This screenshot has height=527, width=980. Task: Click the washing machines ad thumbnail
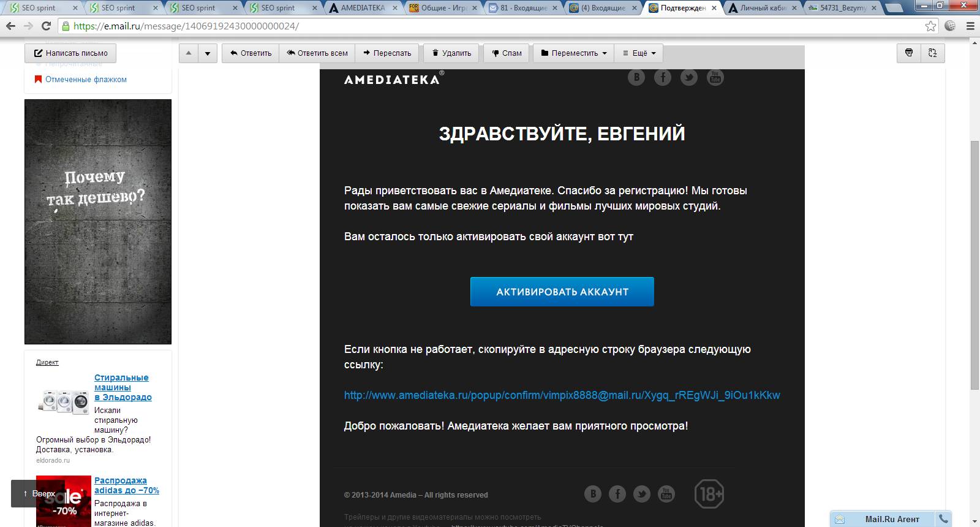pyautogui.click(x=64, y=402)
